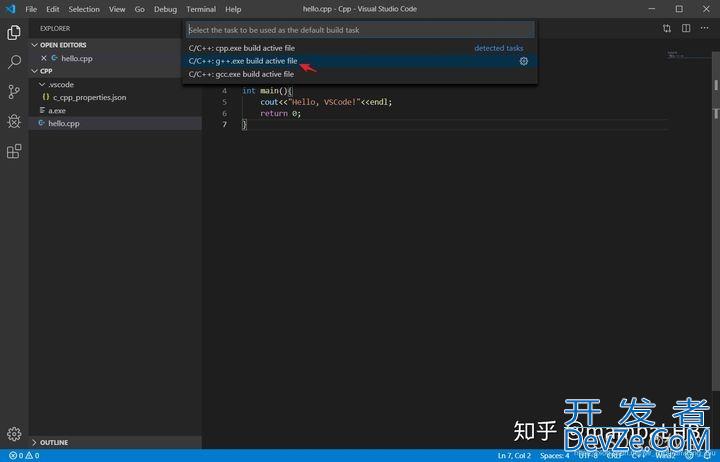Image resolution: width=720 pixels, height=462 pixels.
Task: Open the Selection menu
Action: (84, 9)
